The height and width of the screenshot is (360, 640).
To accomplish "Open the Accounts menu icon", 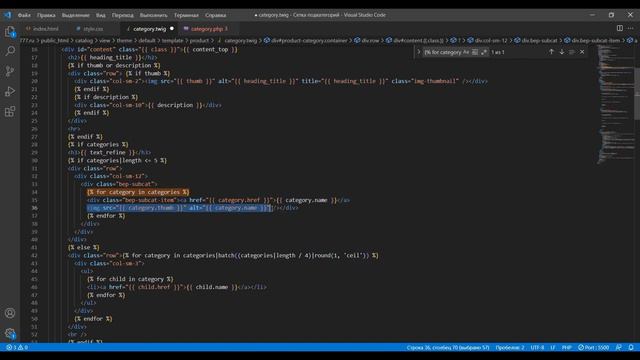I will click(x=10, y=313).
